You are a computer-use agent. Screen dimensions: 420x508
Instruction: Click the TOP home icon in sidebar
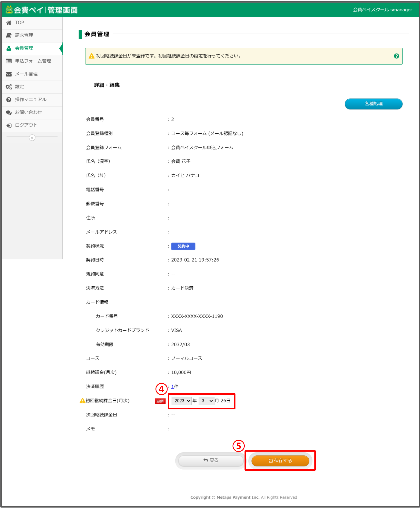tap(9, 23)
